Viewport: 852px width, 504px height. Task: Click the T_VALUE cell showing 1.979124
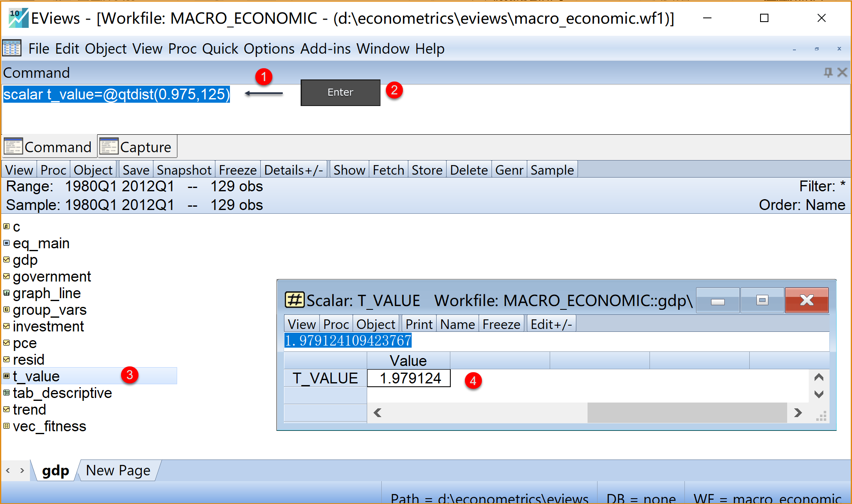click(409, 378)
